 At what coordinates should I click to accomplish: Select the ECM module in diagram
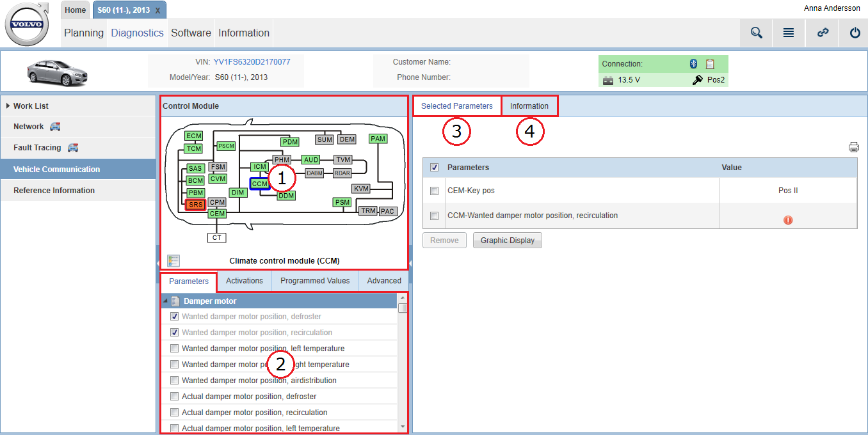[x=194, y=136]
